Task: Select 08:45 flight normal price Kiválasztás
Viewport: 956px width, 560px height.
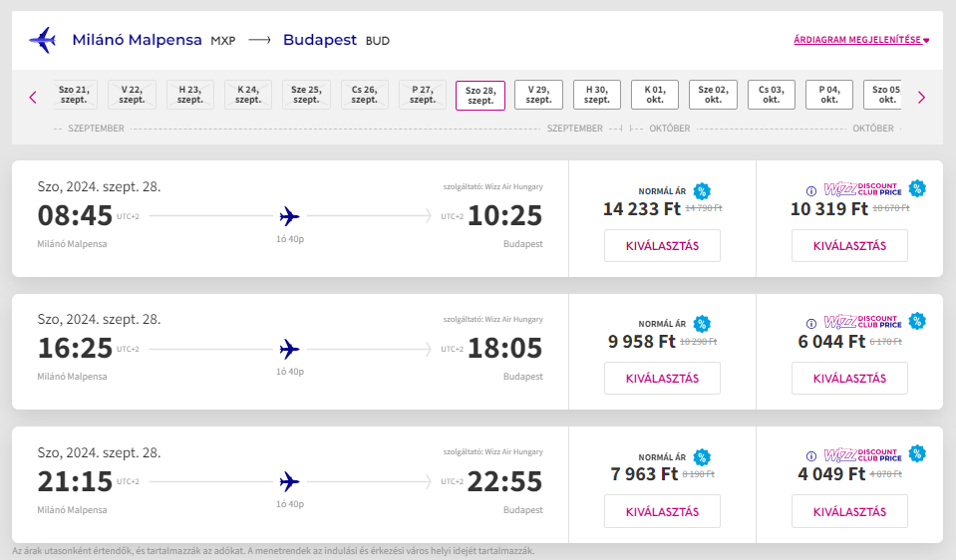Action: click(662, 245)
